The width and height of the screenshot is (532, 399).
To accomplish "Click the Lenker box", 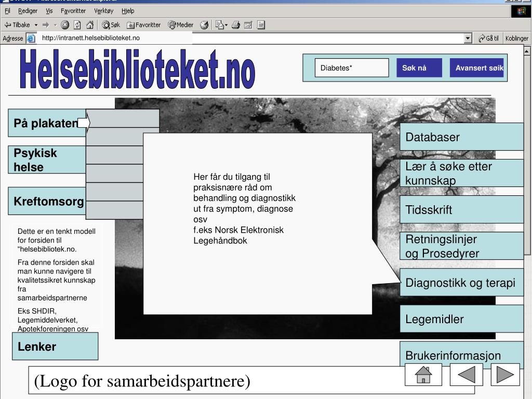I will [x=55, y=346].
